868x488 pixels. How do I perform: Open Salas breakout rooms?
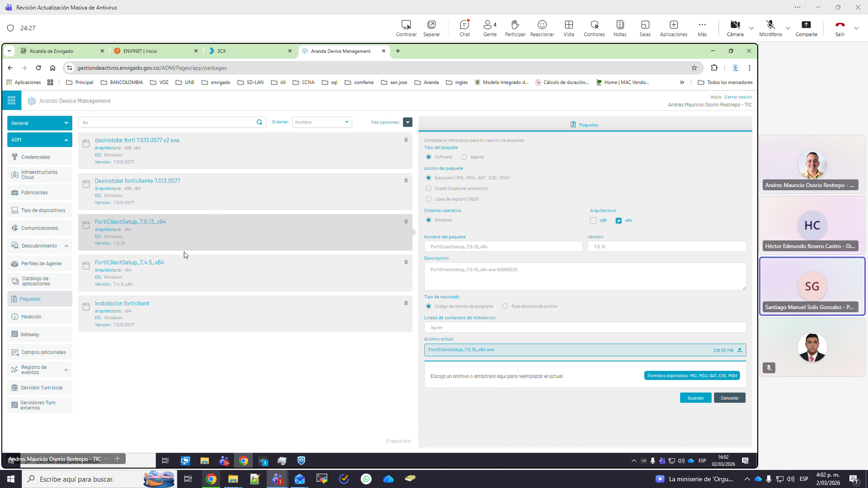[645, 28]
